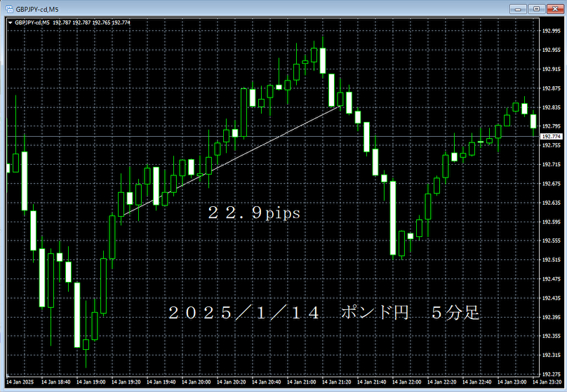Click price axis value 192.355
This screenshot has width=567, height=392.
[x=552, y=336]
